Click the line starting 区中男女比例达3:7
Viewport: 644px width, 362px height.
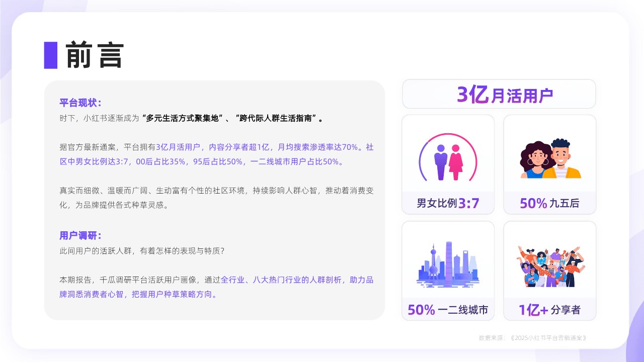[x=202, y=162]
